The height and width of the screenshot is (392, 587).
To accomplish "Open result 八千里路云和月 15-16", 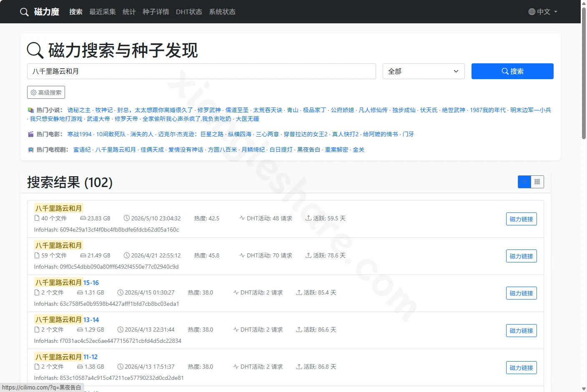I will 67,282.
